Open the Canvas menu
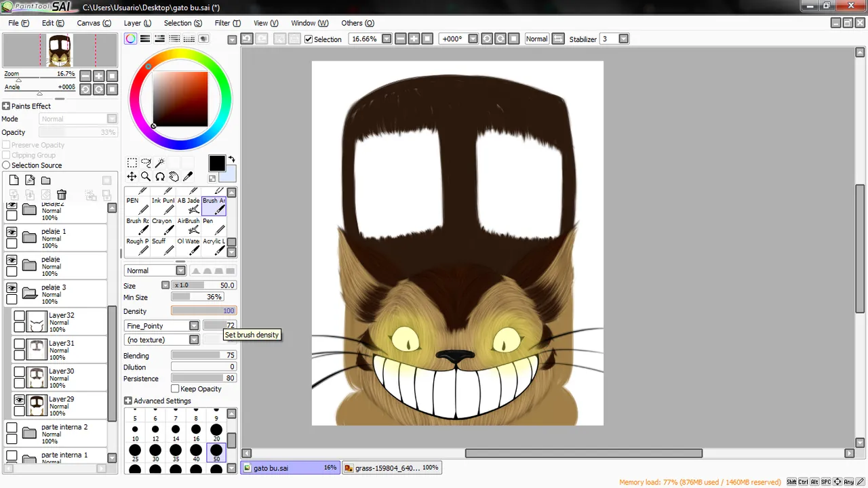The width and height of the screenshot is (868, 488). [94, 23]
